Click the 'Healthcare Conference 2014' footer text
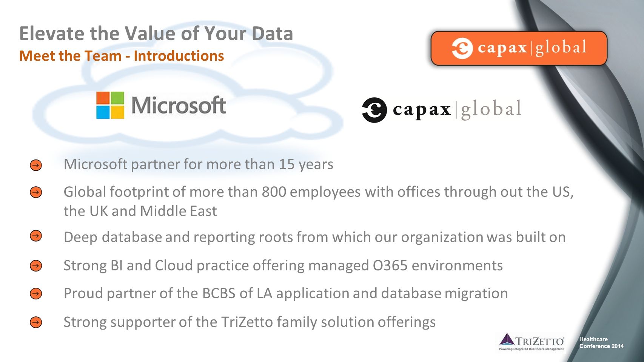644x362 pixels. click(x=601, y=343)
